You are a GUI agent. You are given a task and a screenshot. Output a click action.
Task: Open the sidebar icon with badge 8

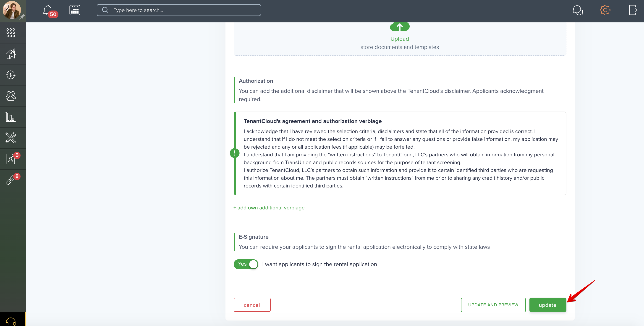(11, 179)
